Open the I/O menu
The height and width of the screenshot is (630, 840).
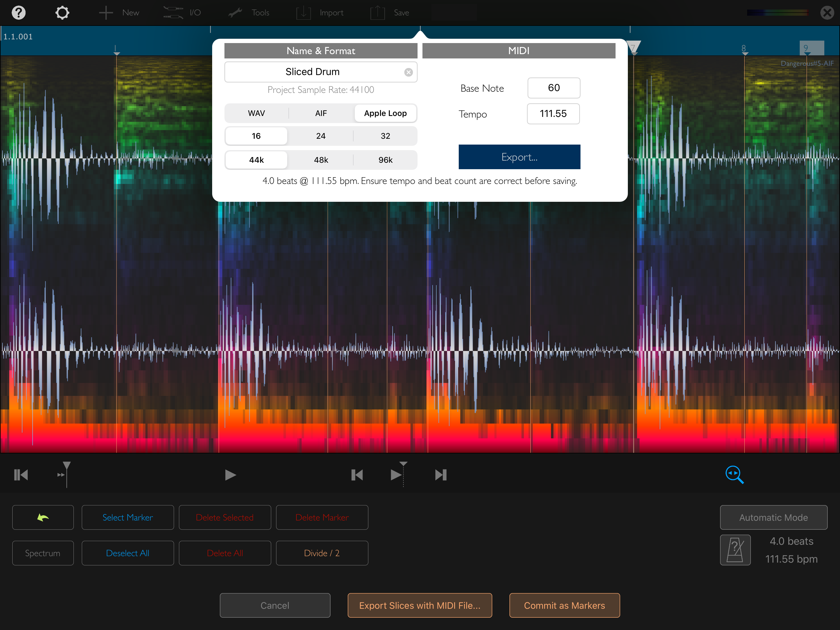[x=182, y=13]
